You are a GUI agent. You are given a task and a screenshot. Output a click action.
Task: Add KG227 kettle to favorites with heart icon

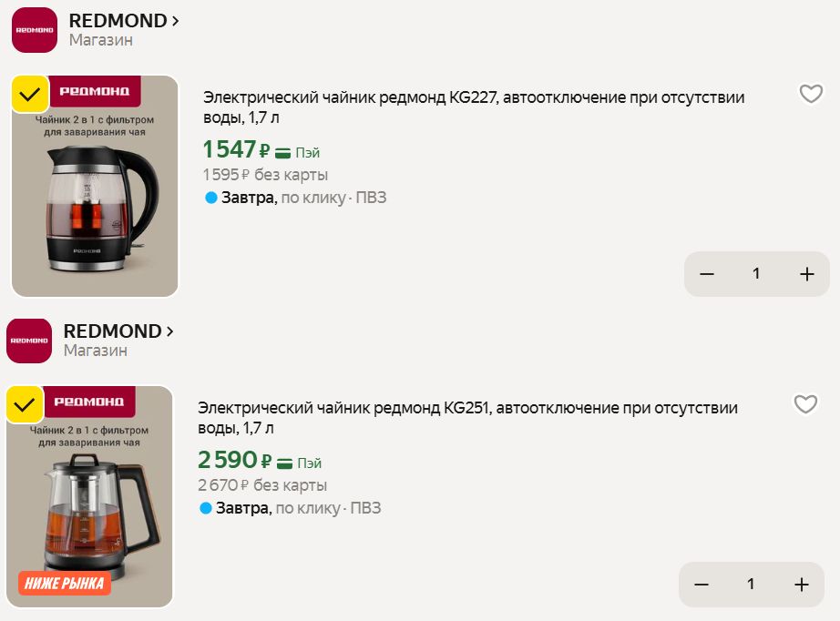811,94
